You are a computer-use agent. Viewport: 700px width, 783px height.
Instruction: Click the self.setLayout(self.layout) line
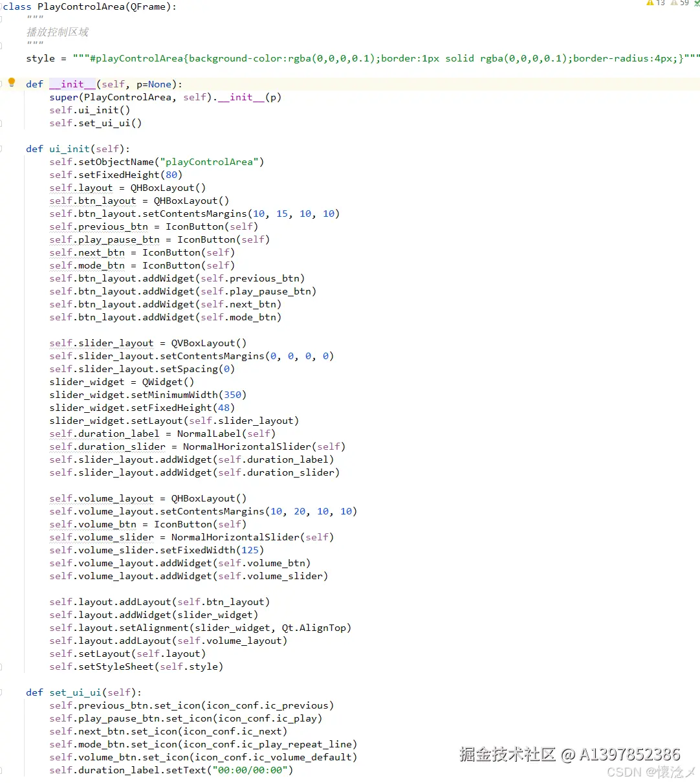pos(127,654)
